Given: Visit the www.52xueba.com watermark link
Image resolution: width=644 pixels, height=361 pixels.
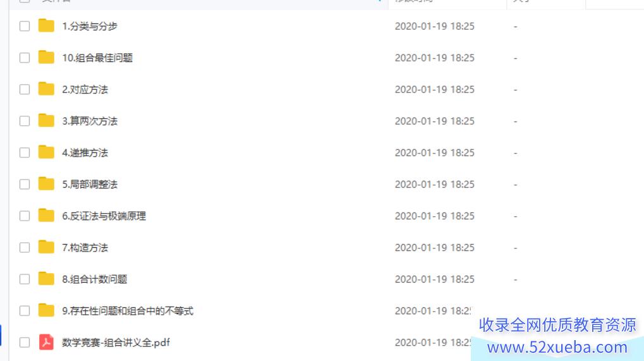Looking at the screenshot, I should point(557,348).
